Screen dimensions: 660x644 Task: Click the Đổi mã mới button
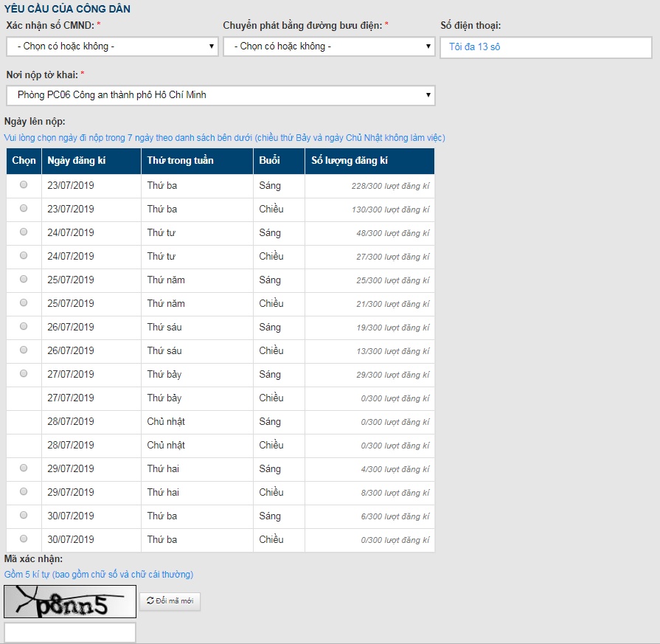pyautogui.click(x=170, y=601)
